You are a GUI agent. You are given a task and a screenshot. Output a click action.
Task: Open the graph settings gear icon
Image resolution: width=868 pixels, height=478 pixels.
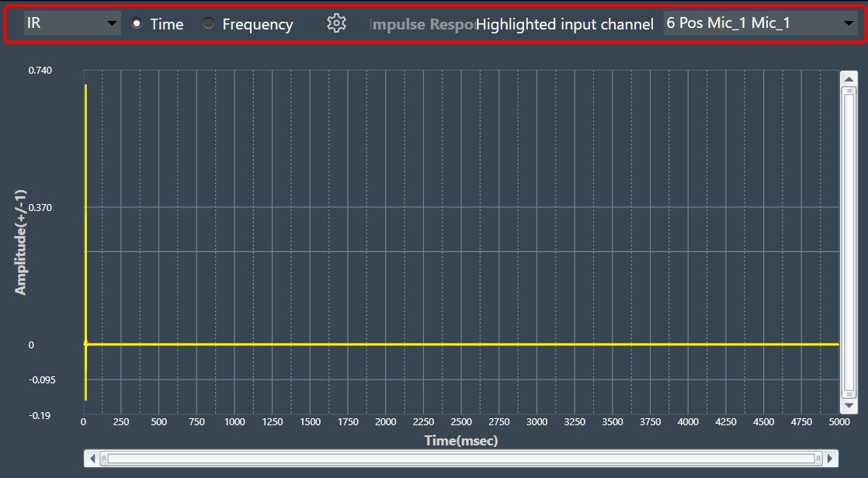[336, 23]
